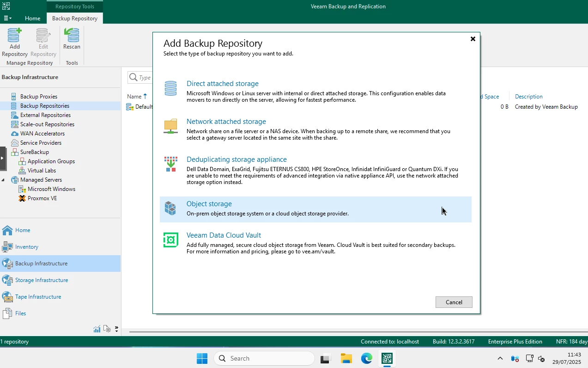Click the bar chart icon below the navigation pane

coord(97,329)
